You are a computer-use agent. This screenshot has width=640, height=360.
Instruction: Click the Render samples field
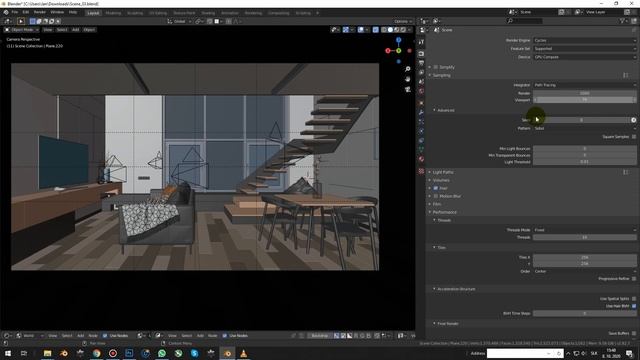(x=584, y=93)
